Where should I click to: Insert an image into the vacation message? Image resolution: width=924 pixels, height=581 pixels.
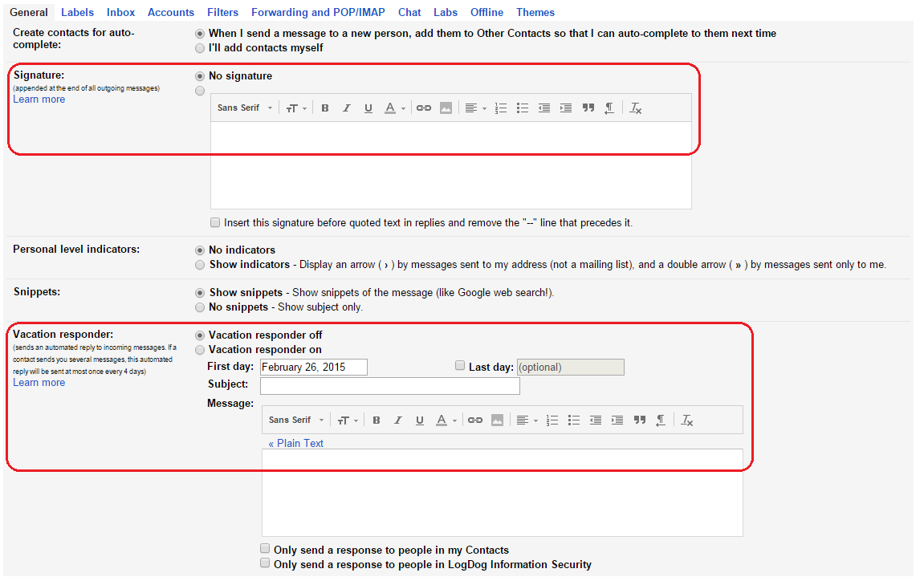pos(498,421)
